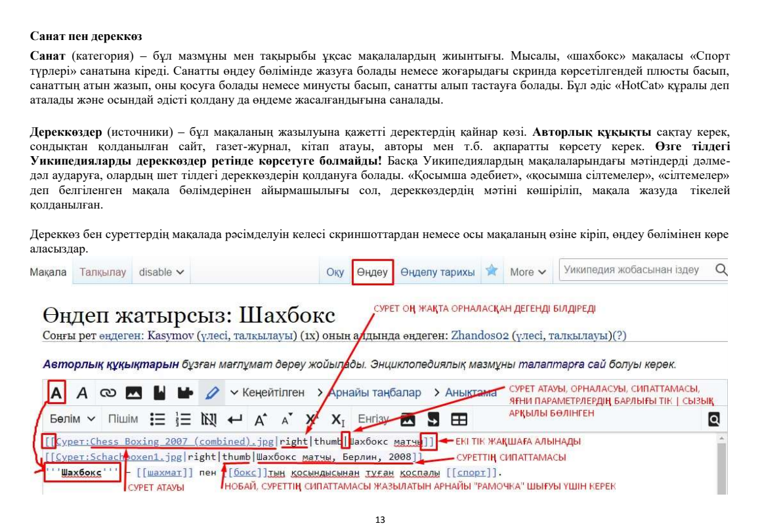Click the subscript formatting icon

point(337,419)
